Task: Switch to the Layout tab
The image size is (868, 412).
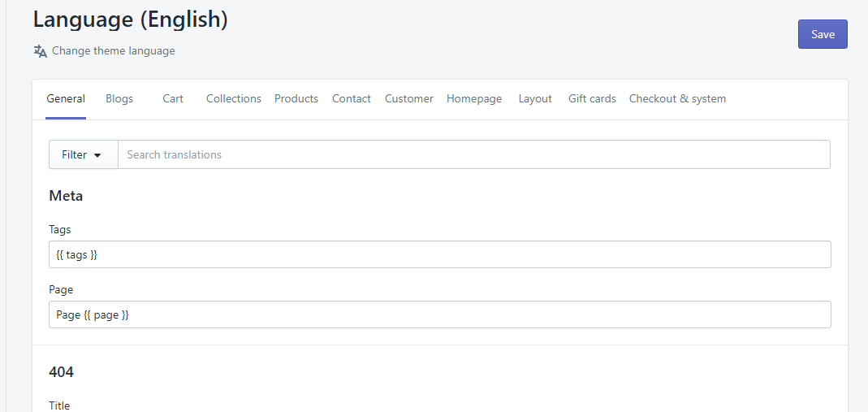Action: click(535, 99)
